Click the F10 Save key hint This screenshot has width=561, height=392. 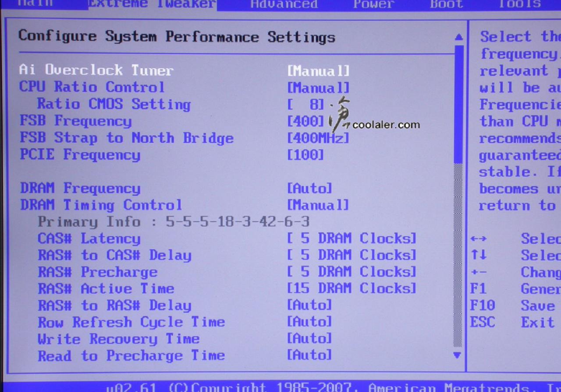click(512, 306)
